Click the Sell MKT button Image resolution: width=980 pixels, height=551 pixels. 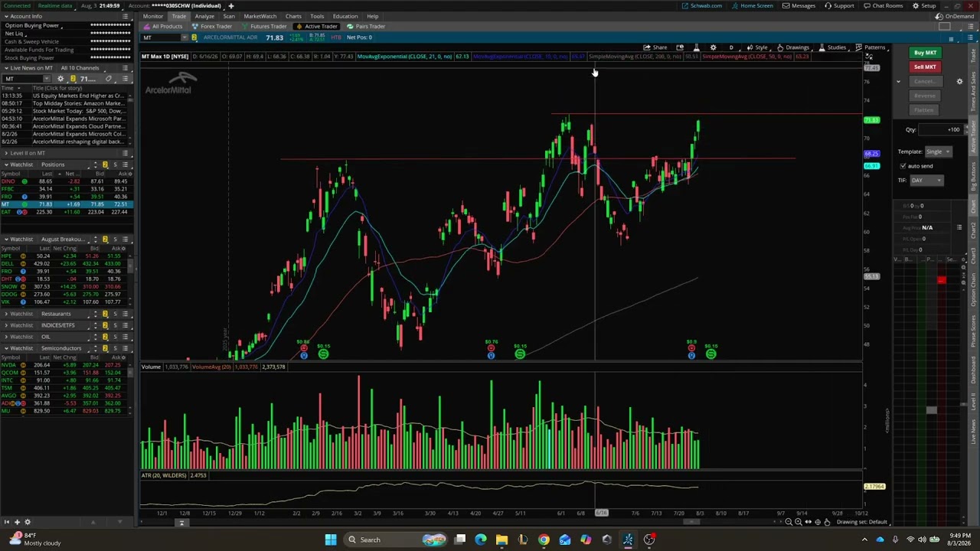[x=925, y=67]
